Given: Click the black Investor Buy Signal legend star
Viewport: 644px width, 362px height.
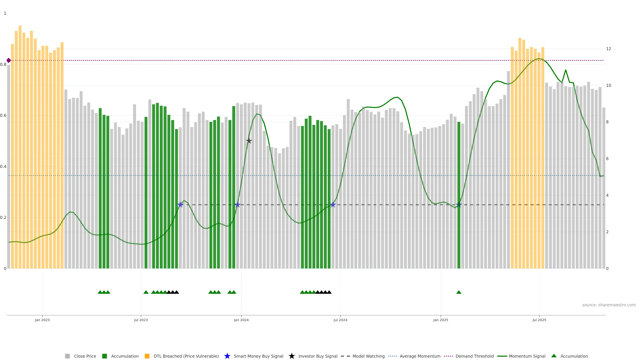Looking at the screenshot, I should tap(291, 356).
